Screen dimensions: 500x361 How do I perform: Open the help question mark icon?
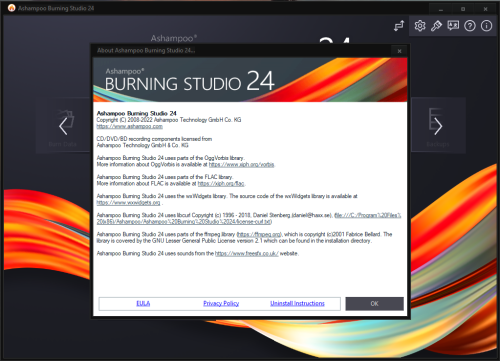[x=470, y=26]
